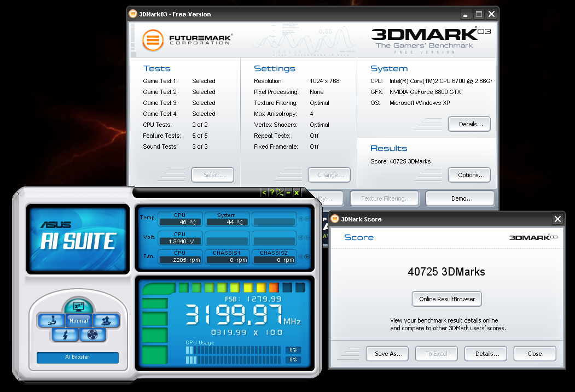Image resolution: width=575 pixels, height=392 pixels.
Task: Click the Options... button under Results
Action: [x=469, y=175]
